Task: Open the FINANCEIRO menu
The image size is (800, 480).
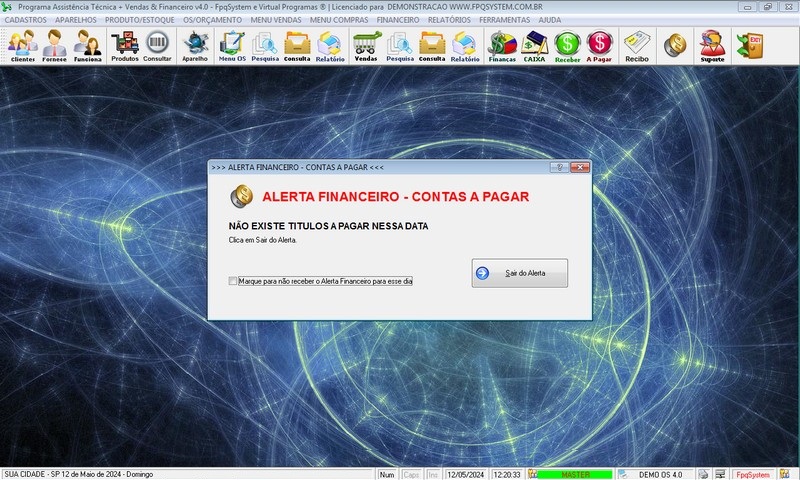Action: (398, 20)
